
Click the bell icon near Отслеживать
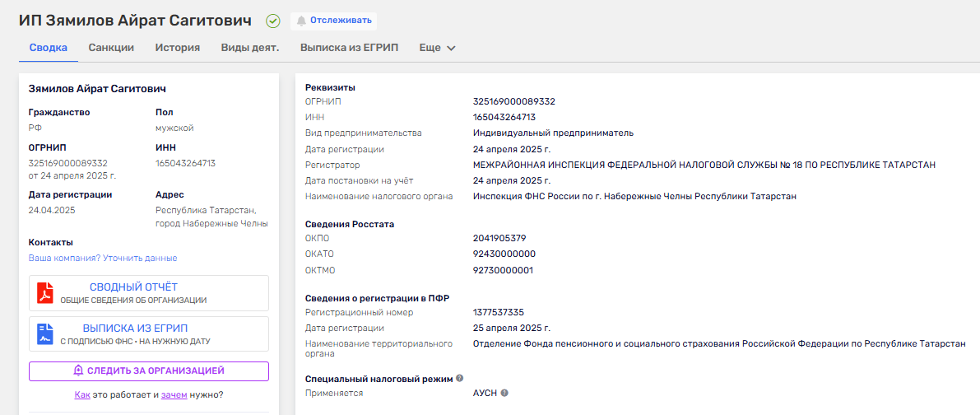tap(301, 21)
